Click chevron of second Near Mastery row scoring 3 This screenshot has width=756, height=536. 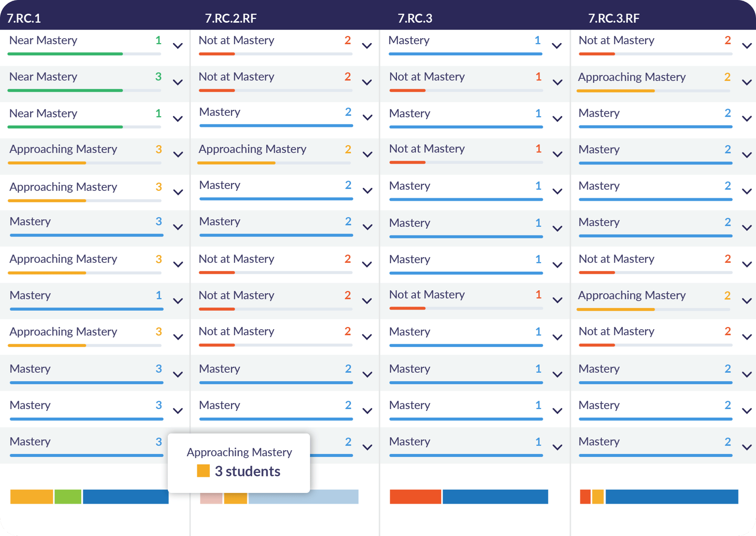pyautogui.click(x=178, y=82)
